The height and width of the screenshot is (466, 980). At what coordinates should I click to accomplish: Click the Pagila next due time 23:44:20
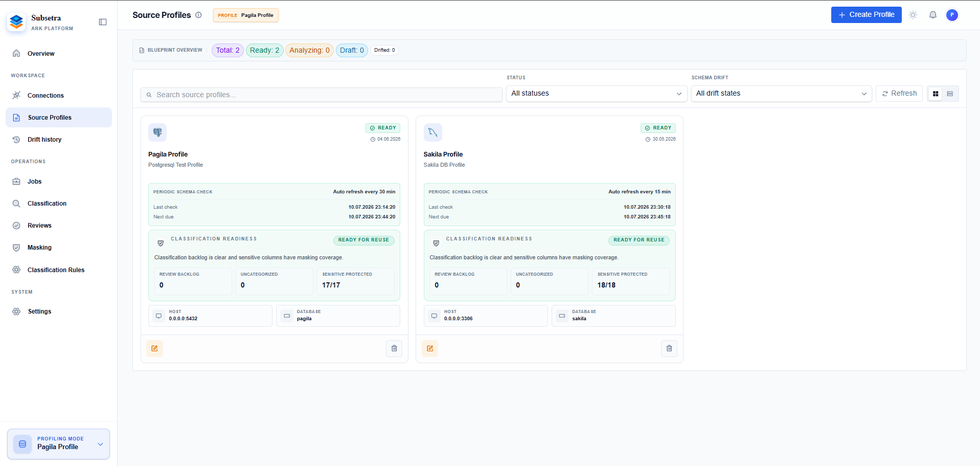[372, 217]
